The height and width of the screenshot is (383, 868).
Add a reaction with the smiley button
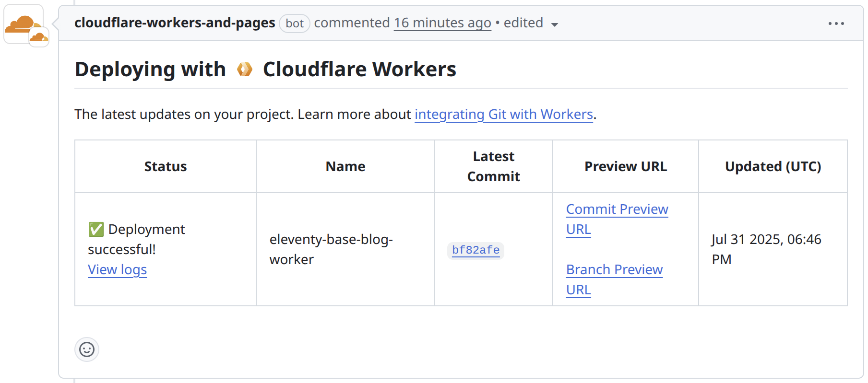point(87,349)
